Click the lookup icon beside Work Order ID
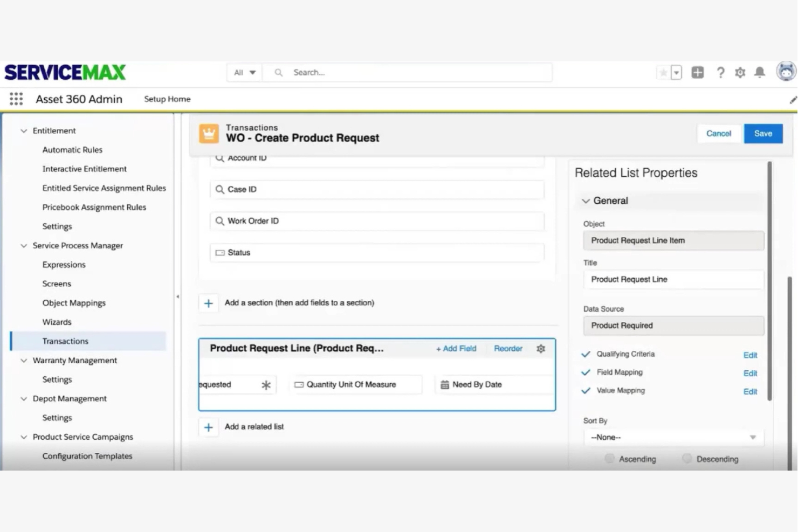Screen dimensions: 798x532 tap(219, 221)
